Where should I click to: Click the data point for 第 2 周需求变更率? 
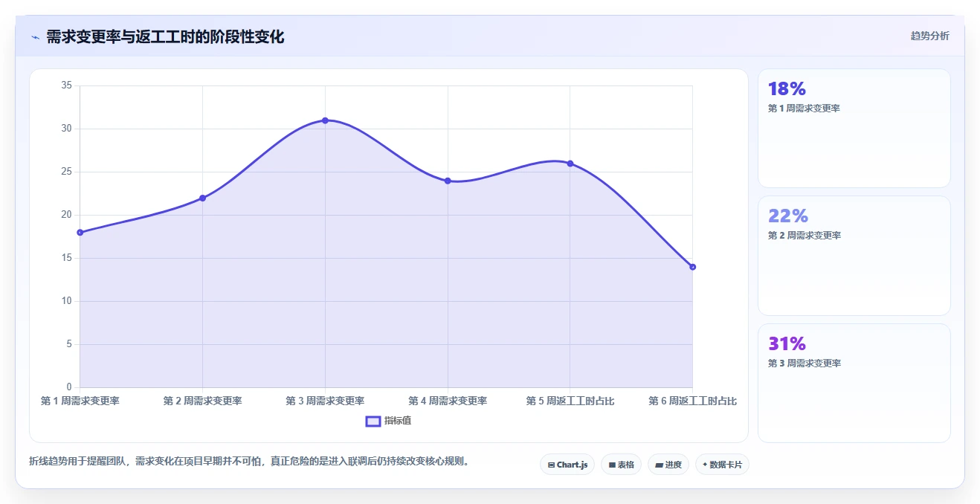(202, 198)
